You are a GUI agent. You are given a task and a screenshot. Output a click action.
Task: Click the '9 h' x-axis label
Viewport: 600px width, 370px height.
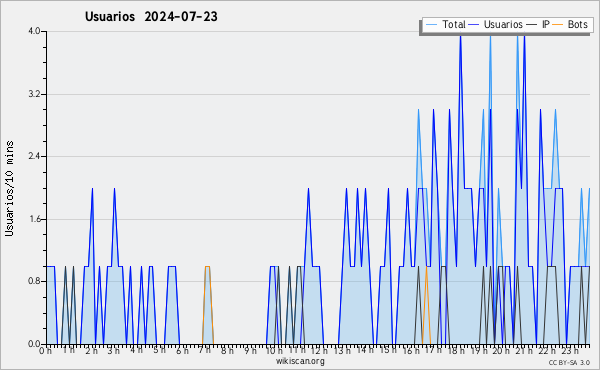tap(250, 351)
